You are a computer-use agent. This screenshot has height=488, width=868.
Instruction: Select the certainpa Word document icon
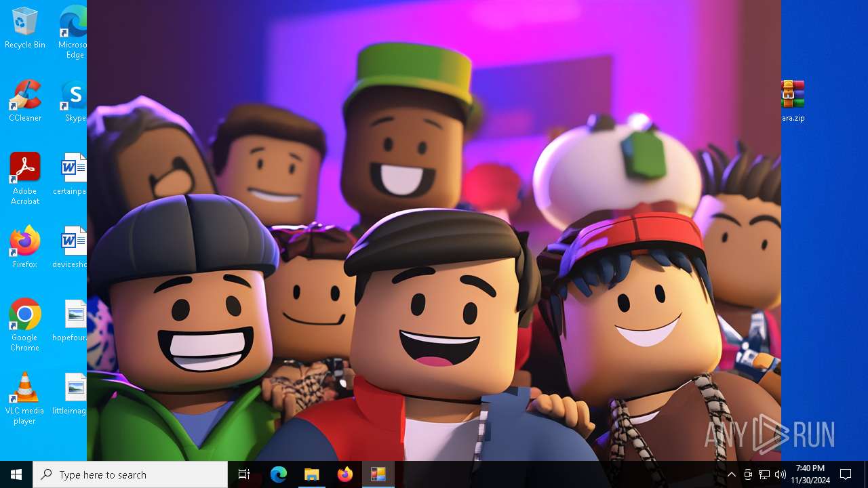pyautogui.click(x=71, y=174)
